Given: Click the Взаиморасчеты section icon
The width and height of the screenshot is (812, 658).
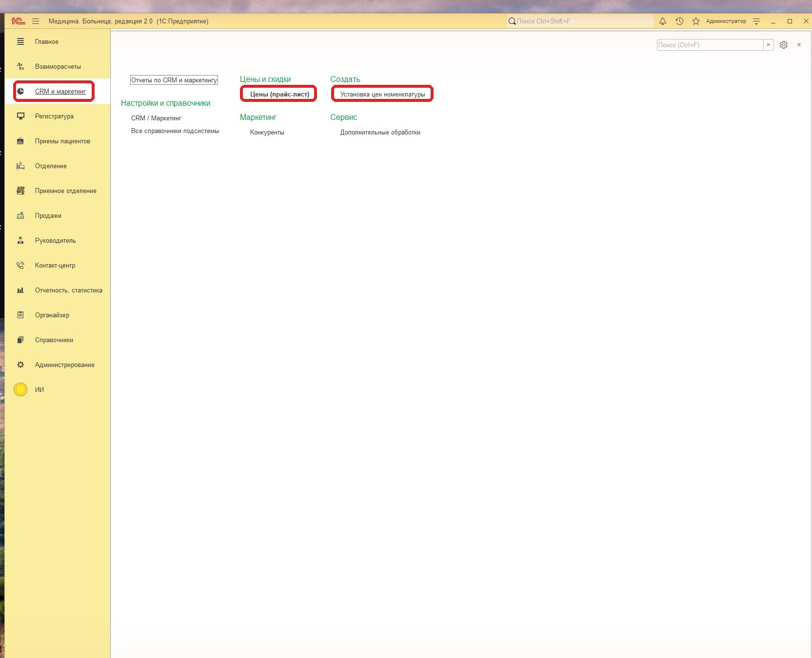Looking at the screenshot, I should pos(20,66).
